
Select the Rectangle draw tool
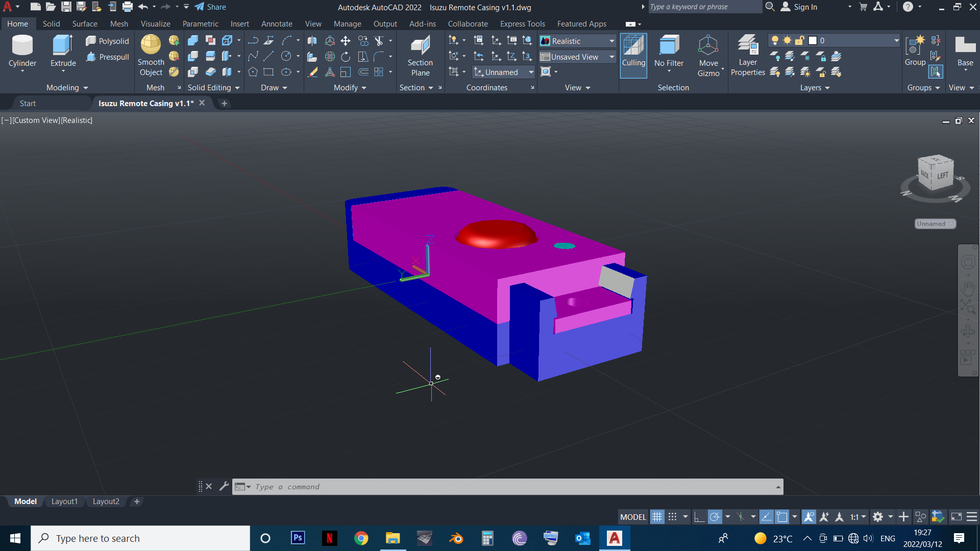point(269,72)
